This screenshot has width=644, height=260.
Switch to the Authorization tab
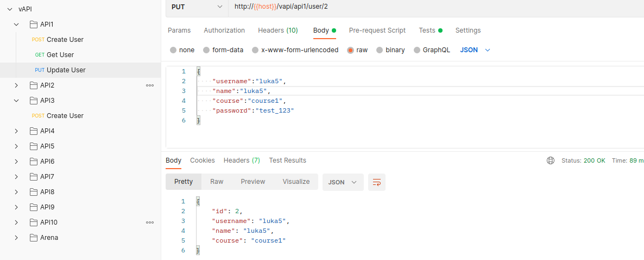point(224,30)
